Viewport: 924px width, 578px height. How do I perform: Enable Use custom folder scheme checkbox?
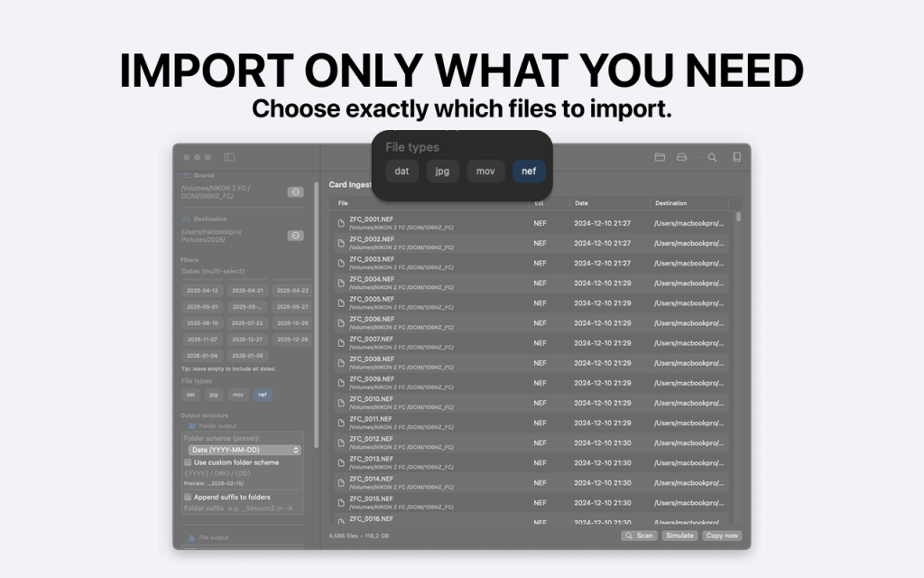(x=188, y=462)
